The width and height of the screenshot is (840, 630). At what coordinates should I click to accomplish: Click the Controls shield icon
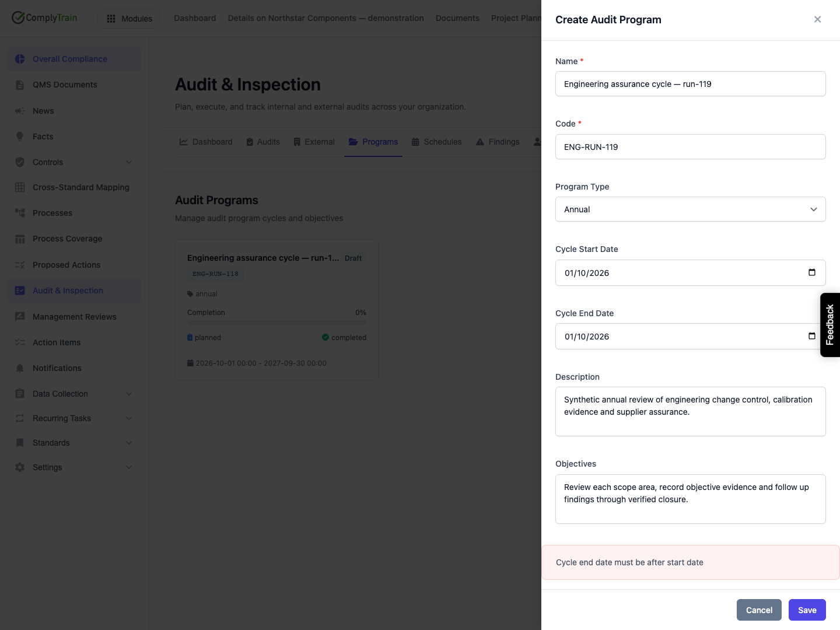20,162
